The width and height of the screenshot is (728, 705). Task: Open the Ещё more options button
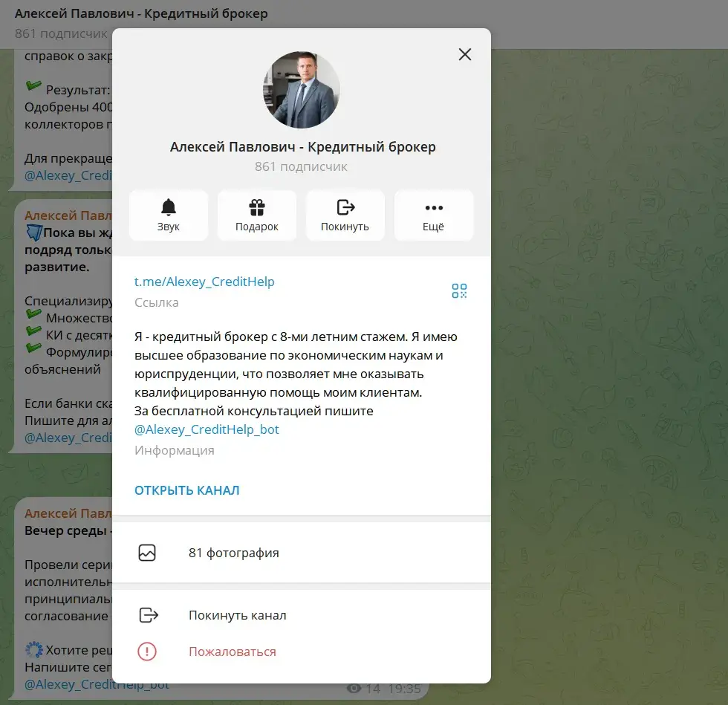coord(434,215)
